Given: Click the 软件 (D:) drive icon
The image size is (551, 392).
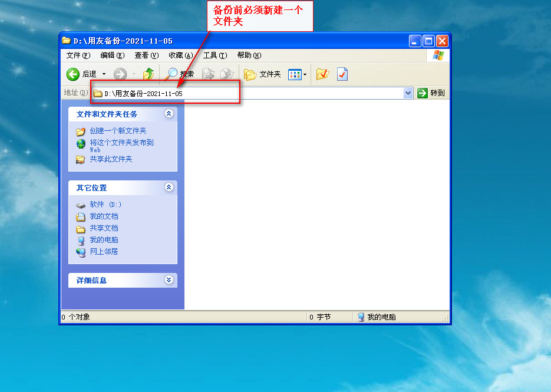Looking at the screenshot, I should (81, 205).
